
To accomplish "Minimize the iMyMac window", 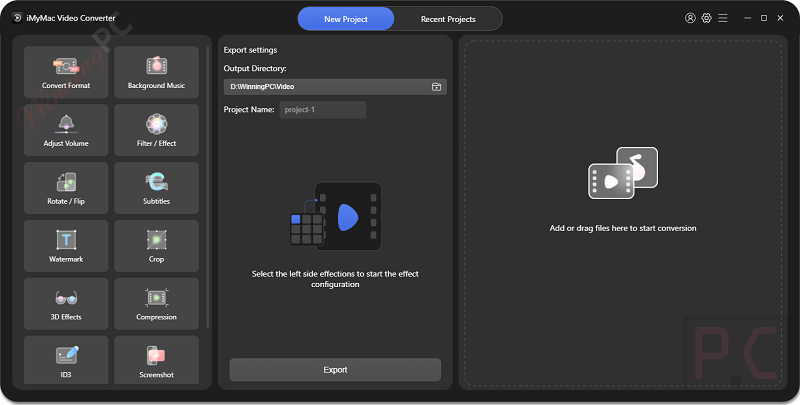I will (x=747, y=18).
